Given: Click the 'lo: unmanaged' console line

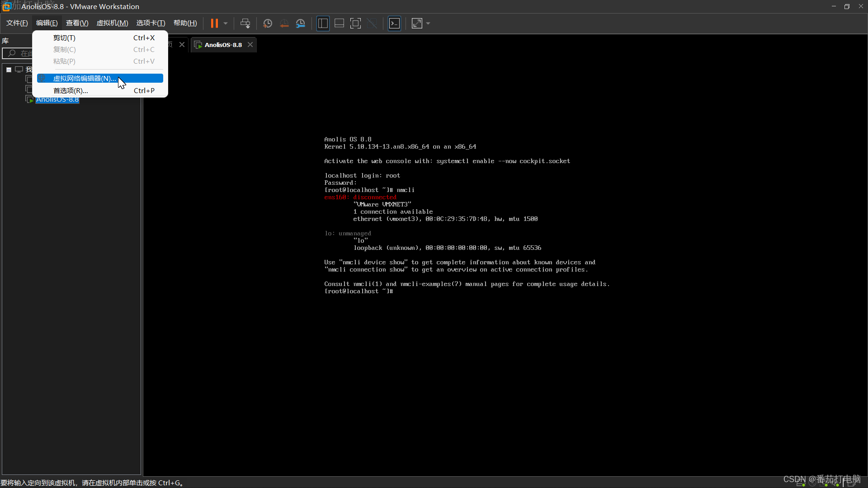Looking at the screenshot, I should 348,234.
